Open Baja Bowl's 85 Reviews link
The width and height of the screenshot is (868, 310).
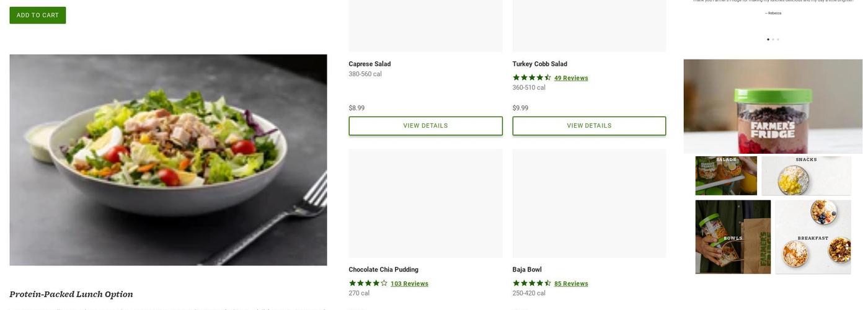pos(571,284)
